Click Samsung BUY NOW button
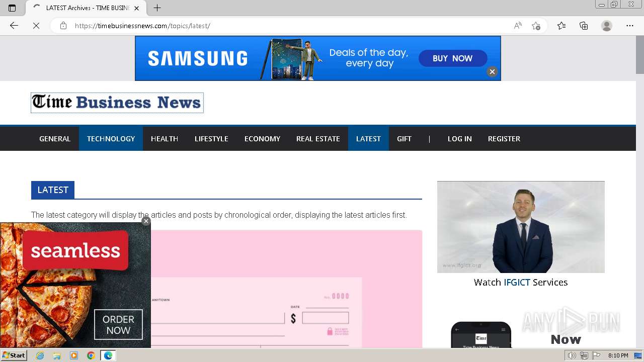The image size is (644, 362). (x=453, y=58)
